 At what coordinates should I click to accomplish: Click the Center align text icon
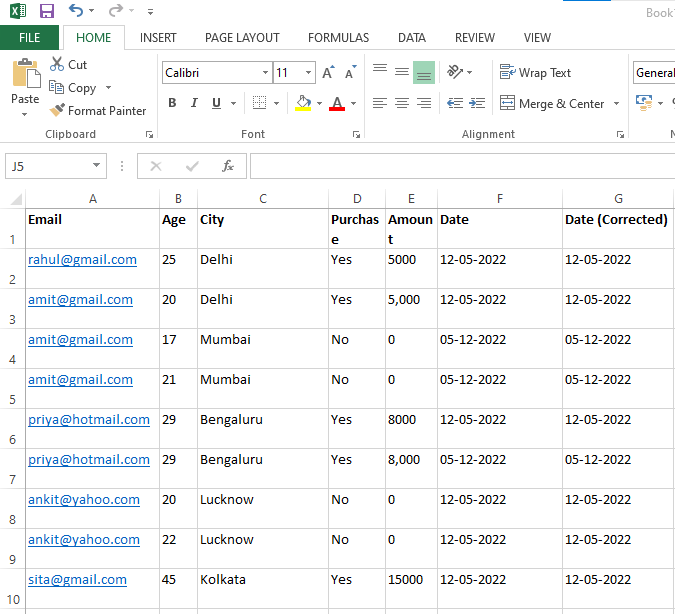[x=401, y=103]
